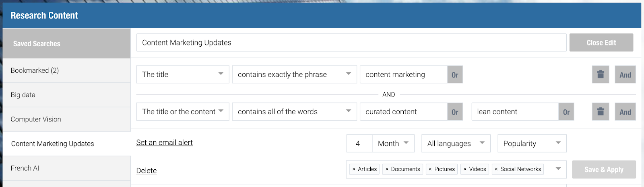Click Or button next to lean content

[566, 112]
